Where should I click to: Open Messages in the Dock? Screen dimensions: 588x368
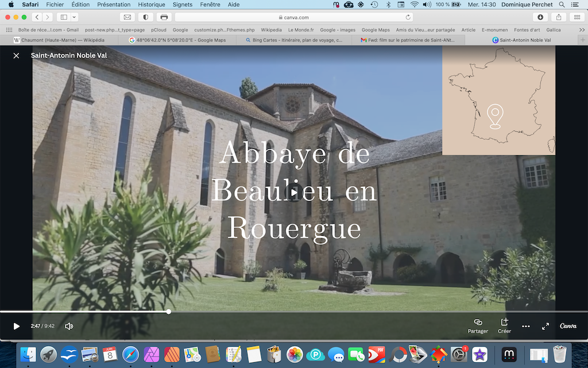(x=335, y=354)
